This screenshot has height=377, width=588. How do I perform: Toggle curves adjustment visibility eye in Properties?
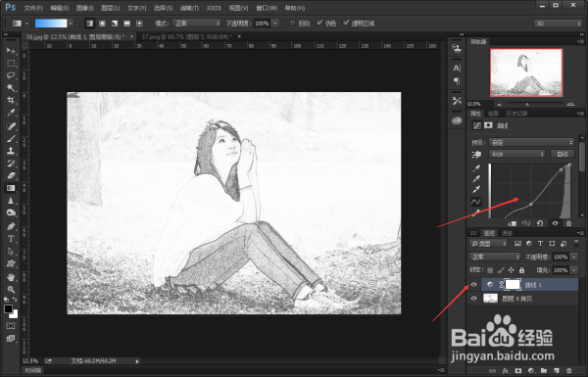tap(555, 223)
